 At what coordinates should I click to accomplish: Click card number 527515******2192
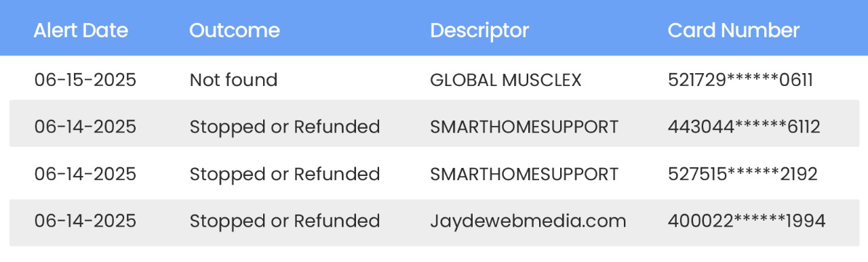tap(743, 174)
